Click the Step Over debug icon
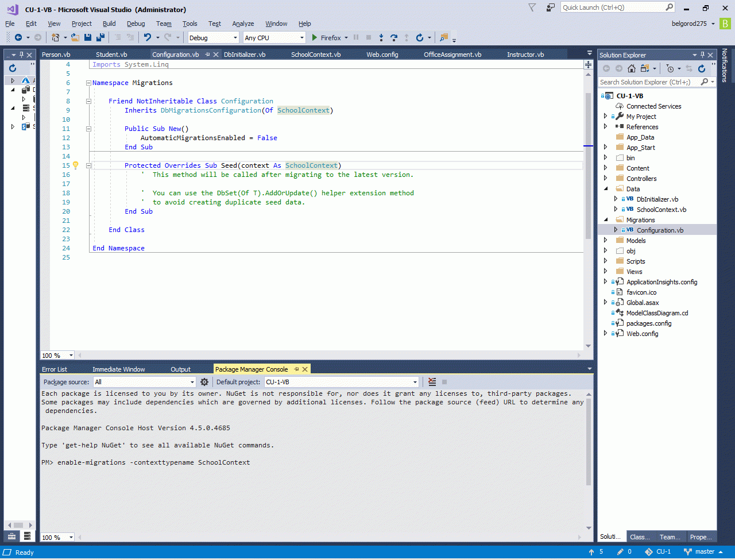The height and width of the screenshot is (560, 735). [x=394, y=37]
